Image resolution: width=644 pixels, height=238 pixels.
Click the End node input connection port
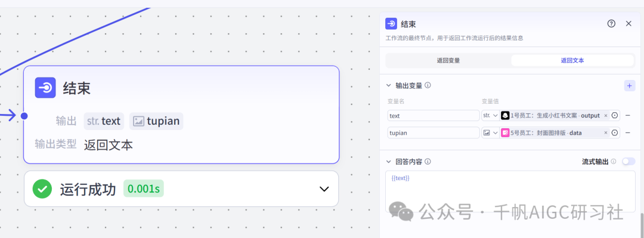(x=24, y=116)
